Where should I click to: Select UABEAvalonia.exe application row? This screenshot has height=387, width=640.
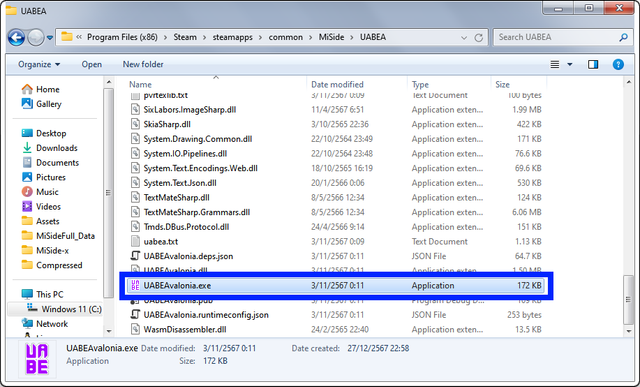point(336,286)
